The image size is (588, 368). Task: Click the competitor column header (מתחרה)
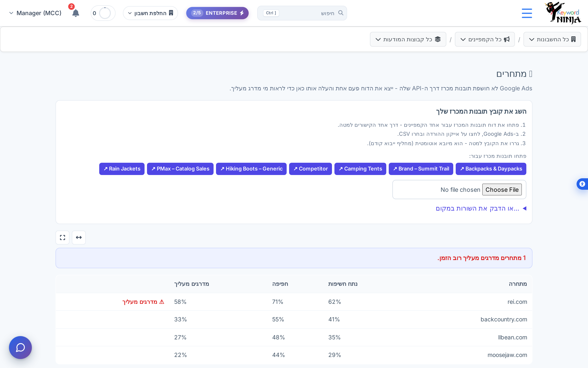coord(518,284)
